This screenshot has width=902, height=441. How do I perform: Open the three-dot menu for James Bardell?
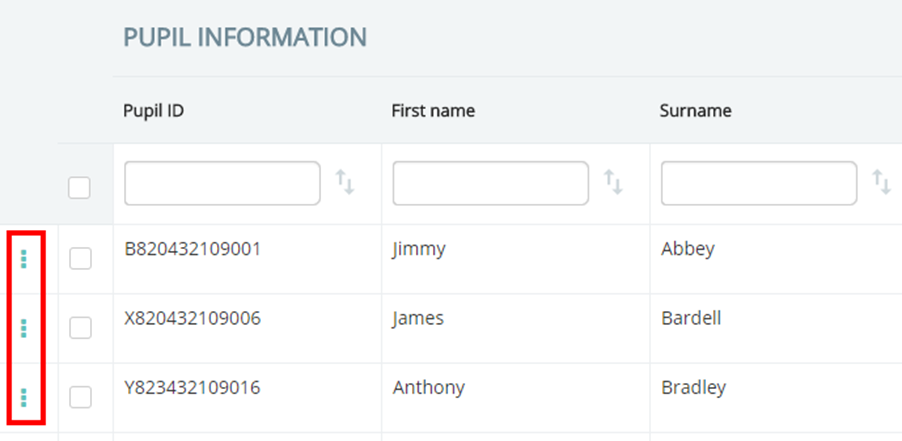pos(24,327)
